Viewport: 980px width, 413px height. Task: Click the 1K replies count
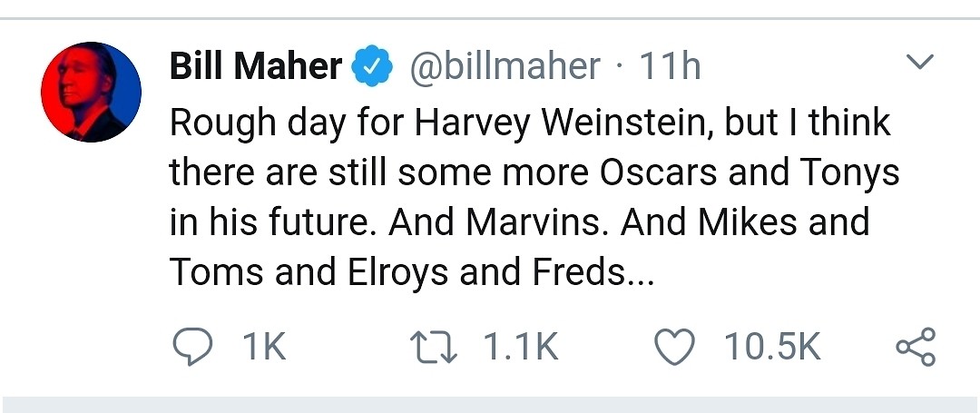click(x=263, y=347)
